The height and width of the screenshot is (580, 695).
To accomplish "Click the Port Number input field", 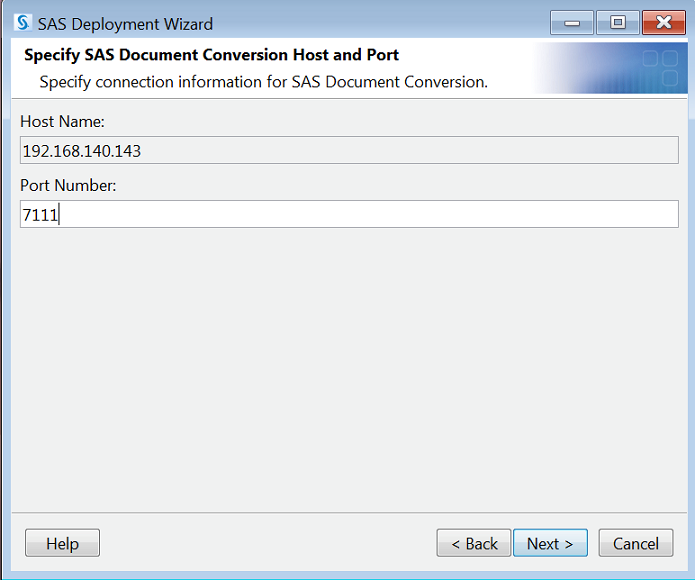I will coord(349,214).
